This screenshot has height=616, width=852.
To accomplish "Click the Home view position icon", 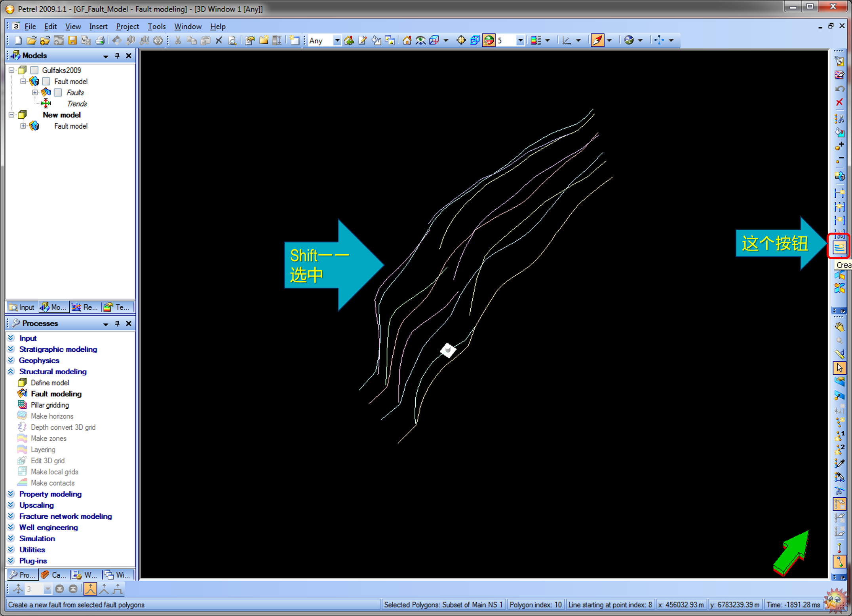I will coord(407,40).
